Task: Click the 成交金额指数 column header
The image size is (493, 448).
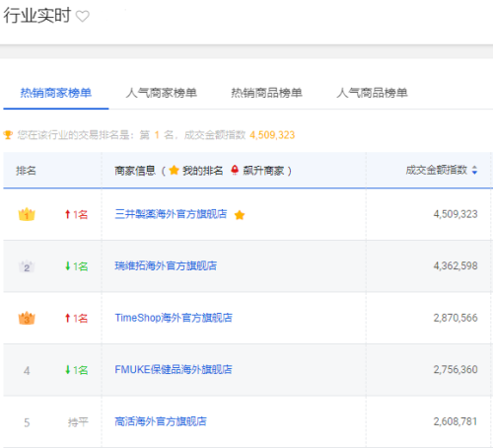Action: tap(437, 170)
